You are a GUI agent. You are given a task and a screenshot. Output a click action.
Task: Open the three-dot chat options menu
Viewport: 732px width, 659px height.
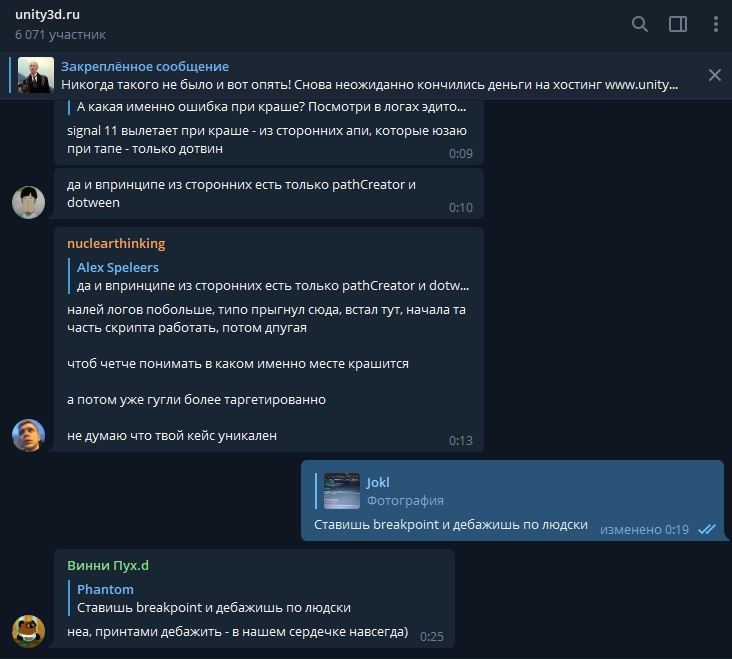tap(715, 24)
